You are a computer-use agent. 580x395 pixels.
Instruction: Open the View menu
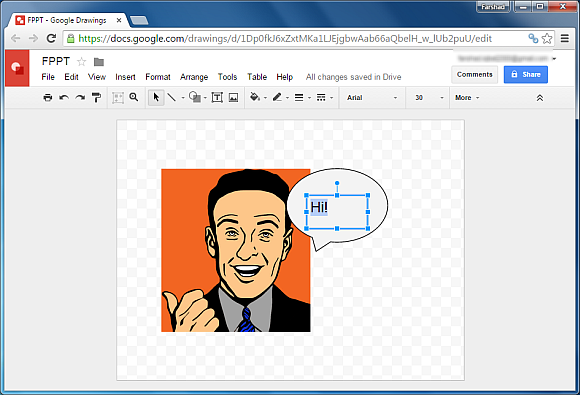[97, 77]
